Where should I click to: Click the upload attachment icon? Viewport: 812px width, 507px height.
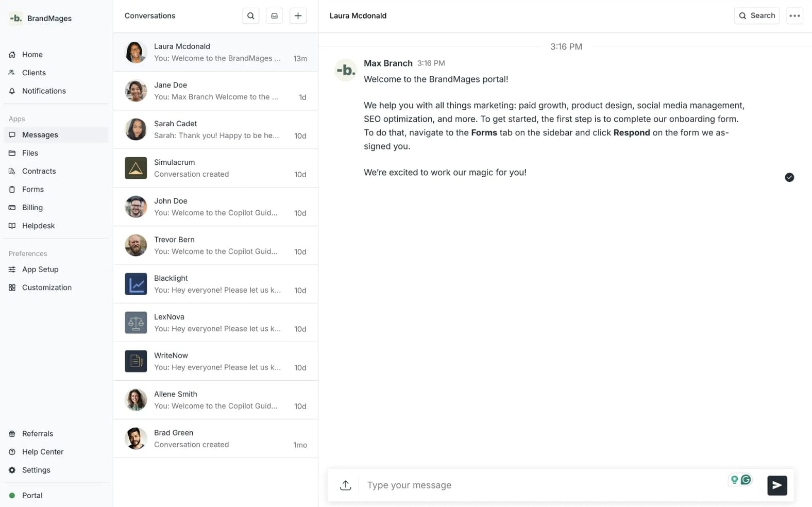[x=346, y=485]
